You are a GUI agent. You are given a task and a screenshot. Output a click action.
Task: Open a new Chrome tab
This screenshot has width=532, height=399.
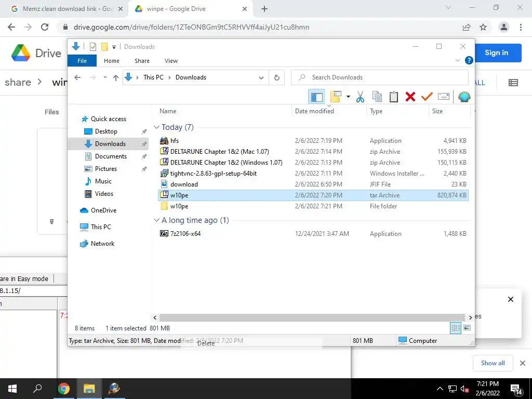coord(264,9)
